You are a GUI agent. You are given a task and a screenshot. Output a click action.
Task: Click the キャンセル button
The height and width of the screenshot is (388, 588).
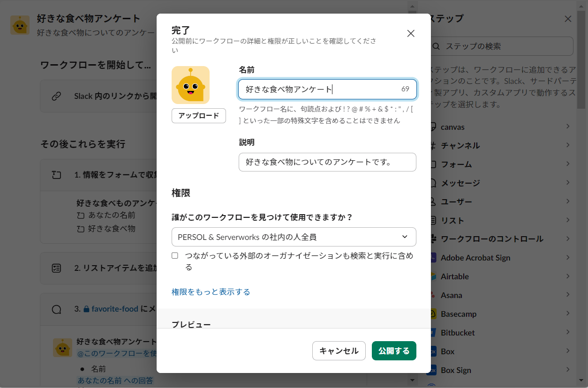339,351
